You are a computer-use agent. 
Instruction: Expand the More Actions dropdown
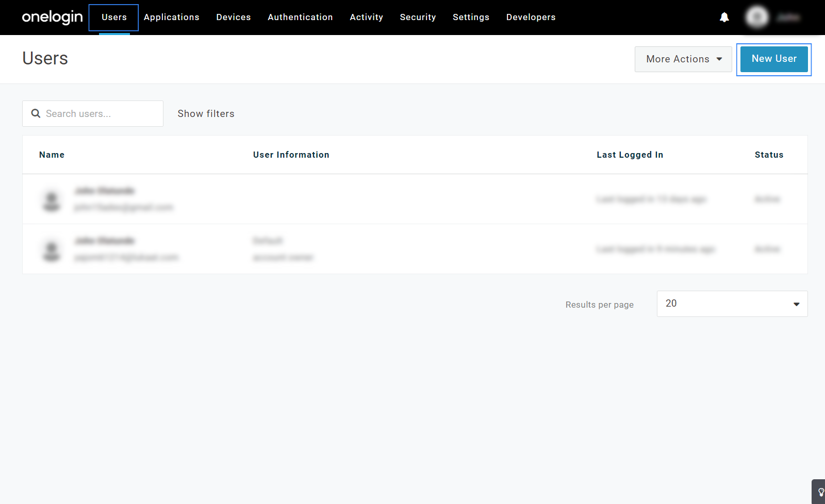683,59
